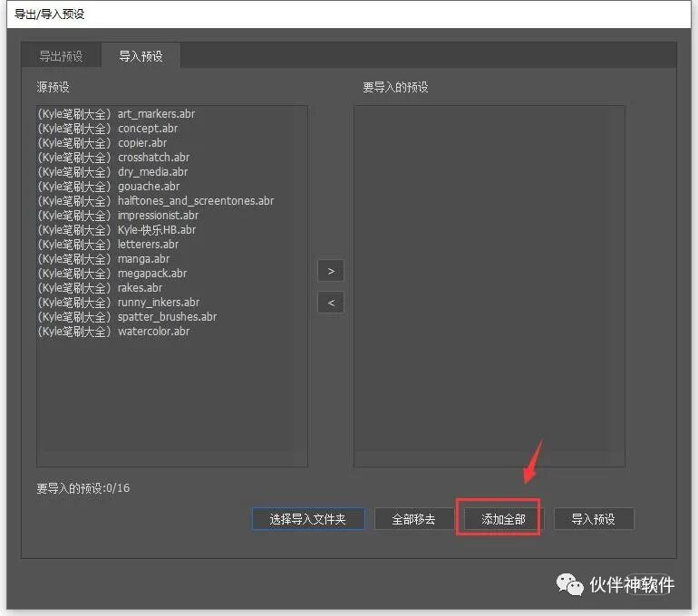
Task: Select megapack.abr preset file
Action: [112, 274]
